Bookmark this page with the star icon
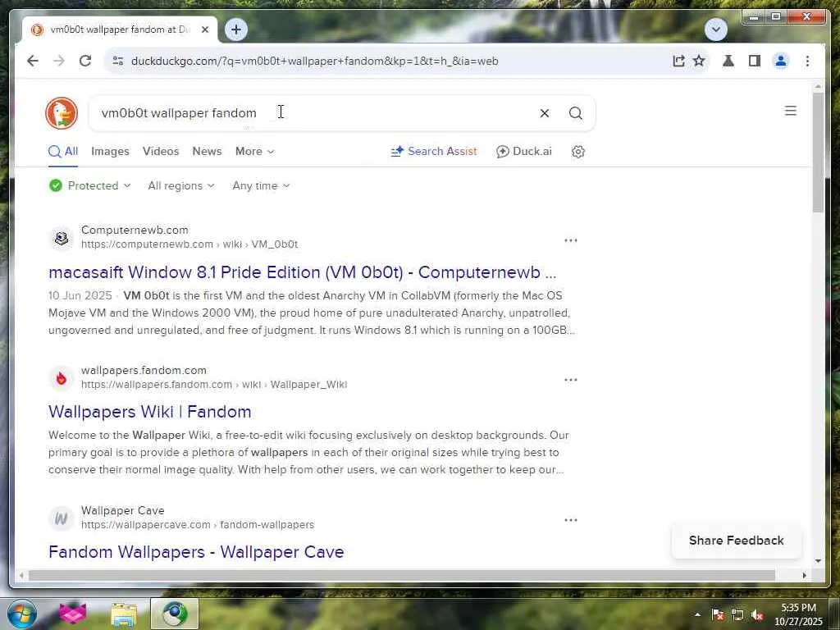840x630 pixels. (699, 61)
